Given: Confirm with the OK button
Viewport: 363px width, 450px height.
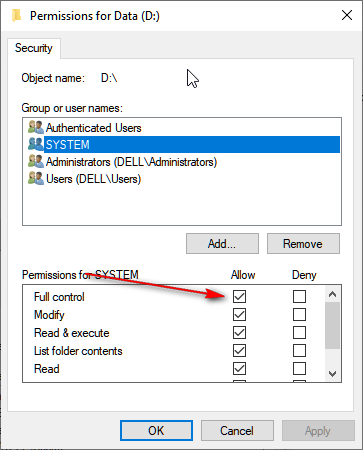Looking at the screenshot, I should click(x=156, y=431).
